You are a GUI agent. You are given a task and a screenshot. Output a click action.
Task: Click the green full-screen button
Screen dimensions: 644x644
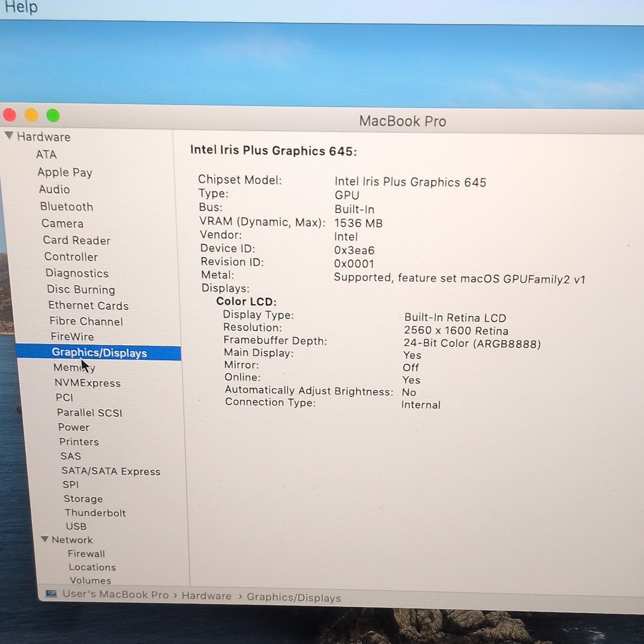pos(53,115)
